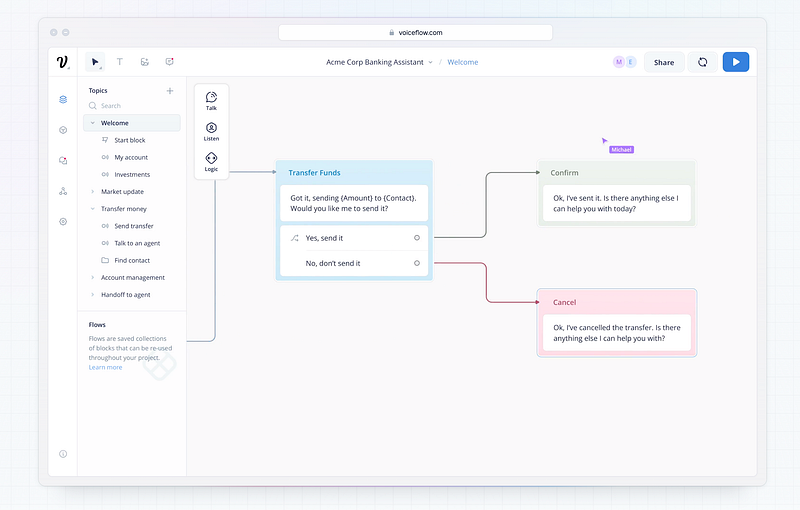This screenshot has width=800, height=510.
Task: Click the lock icon in the address bar
Action: pos(392,32)
